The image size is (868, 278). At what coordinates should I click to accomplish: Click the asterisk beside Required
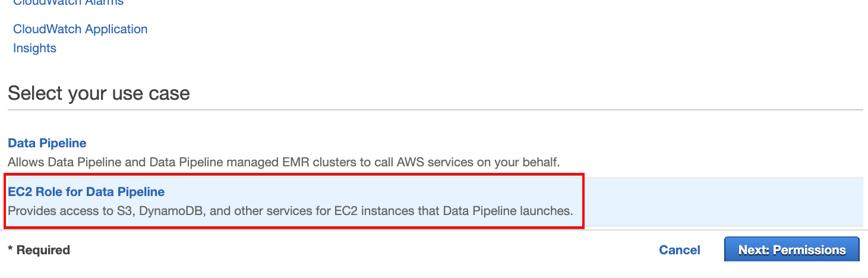pos(10,249)
